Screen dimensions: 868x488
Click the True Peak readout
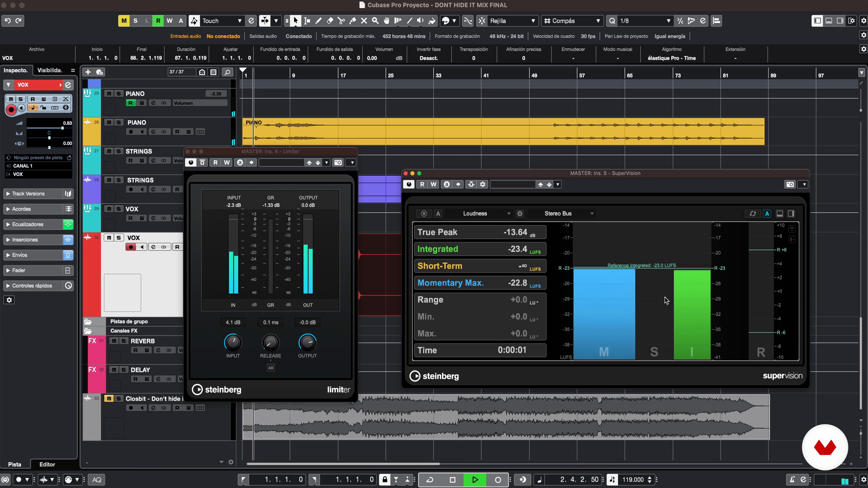click(480, 232)
